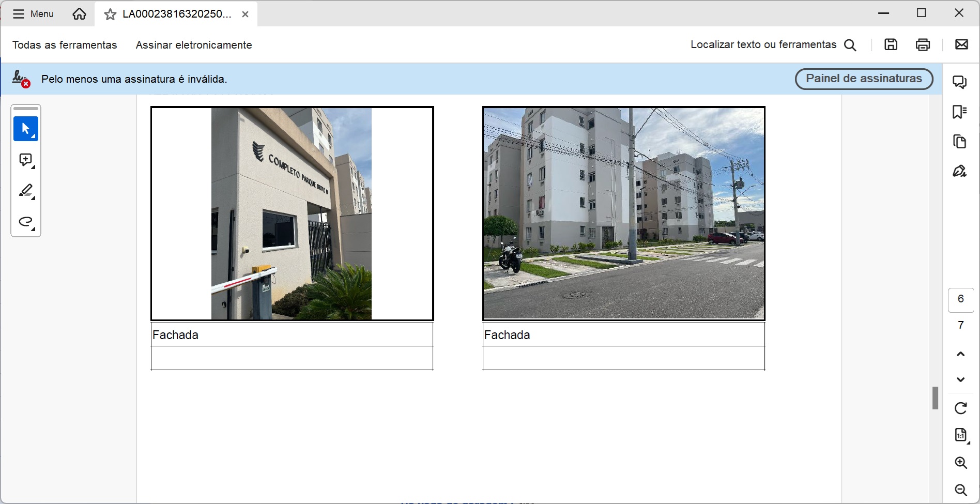Viewport: 980px width, 504px height.
Task: Show page thumbnails panel
Action: click(x=960, y=142)
